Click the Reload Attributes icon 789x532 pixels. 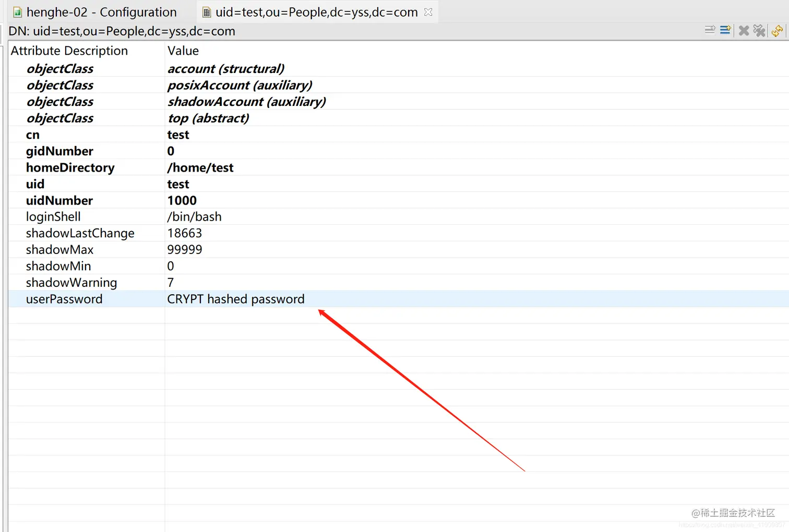click(777, 31)
